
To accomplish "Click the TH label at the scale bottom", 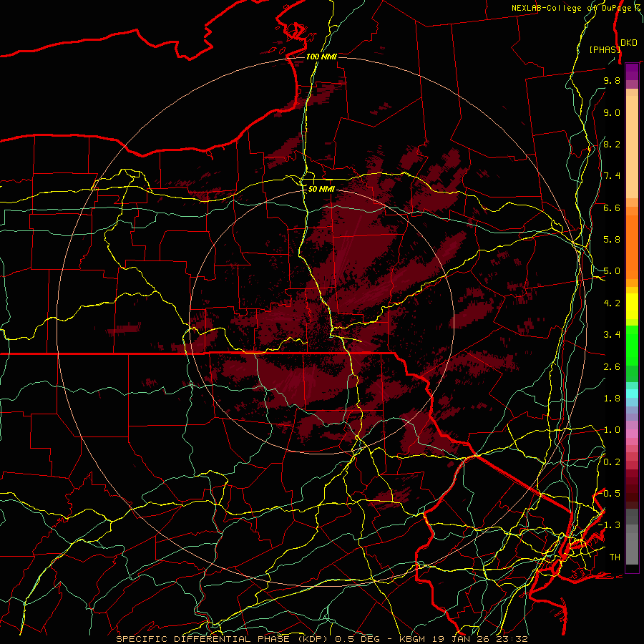I will click(615, 557).
